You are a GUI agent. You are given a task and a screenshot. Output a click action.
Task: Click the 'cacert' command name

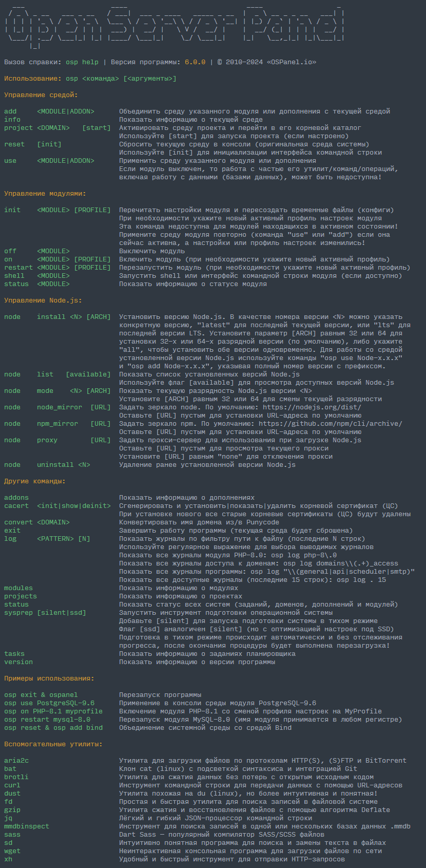16,506
